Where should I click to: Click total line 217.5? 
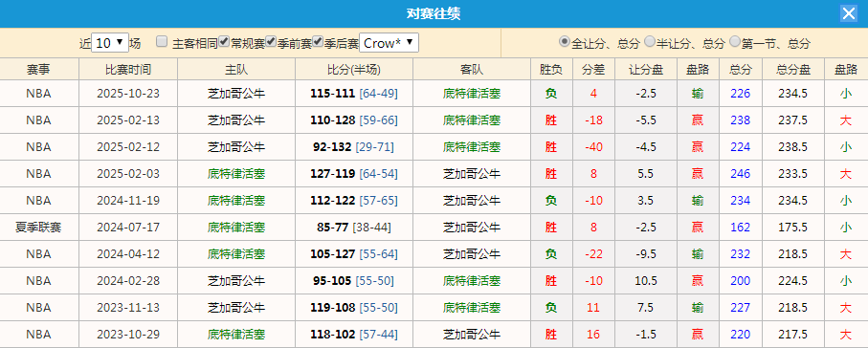[792, 335]
